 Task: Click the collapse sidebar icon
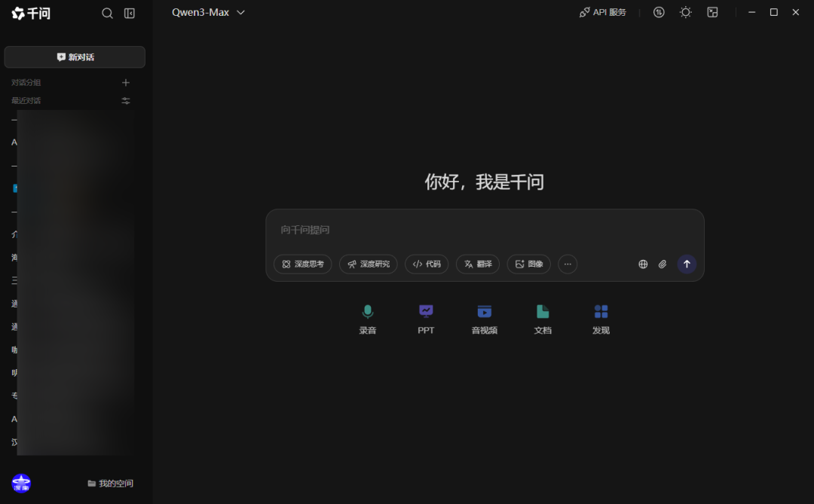(x=130, y=13)
